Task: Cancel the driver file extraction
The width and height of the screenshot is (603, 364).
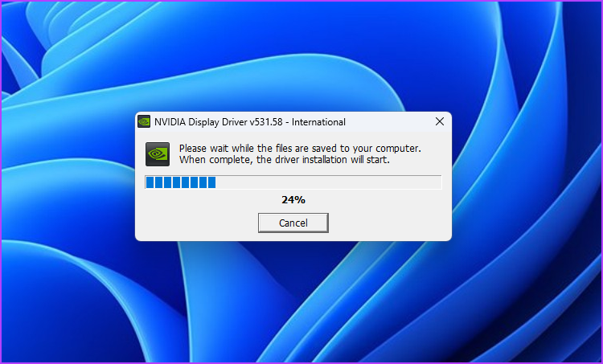Action: point(293,223)
